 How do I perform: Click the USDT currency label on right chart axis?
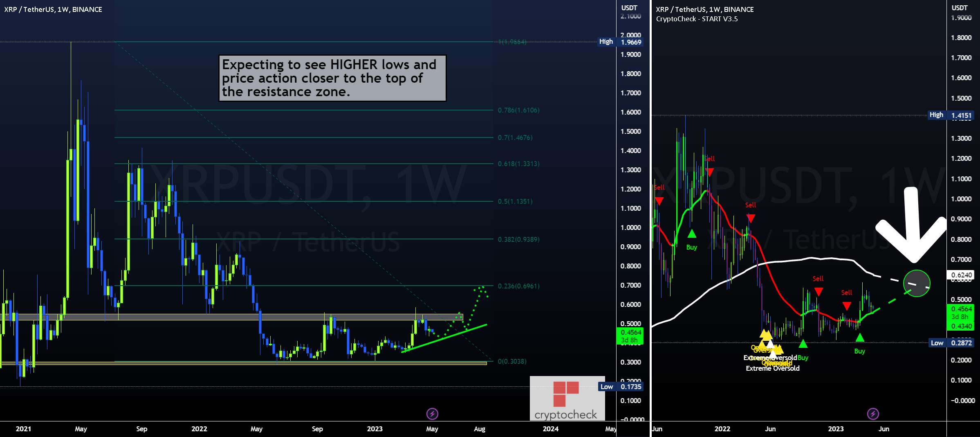click(x=960, y=8)
